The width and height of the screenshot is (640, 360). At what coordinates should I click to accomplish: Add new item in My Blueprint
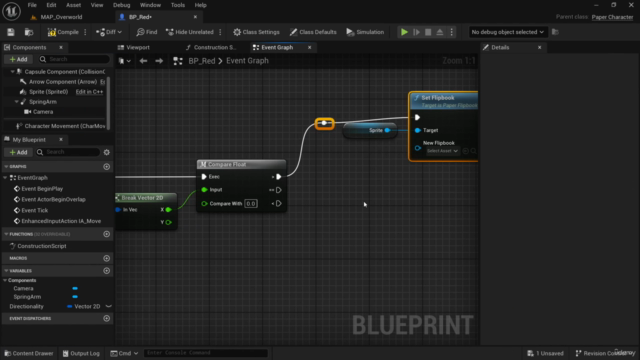[x=18, y=152]
